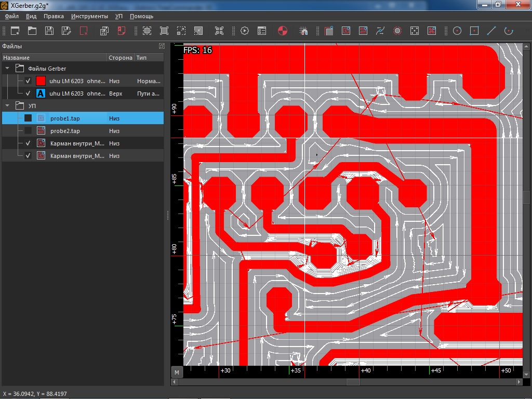532x399 pixels.
Task: Collapse the УП tree group
Action: click(8, 106)
